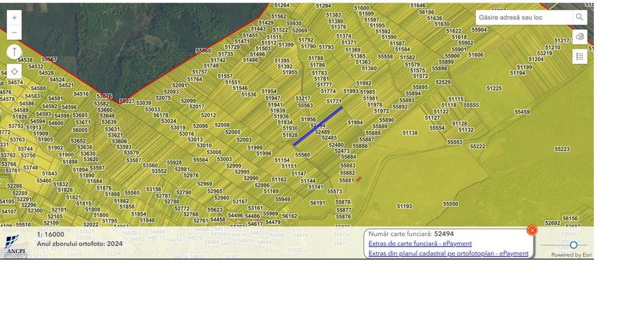
Task: Select parcel label 51138
Action: pos(410,133)
